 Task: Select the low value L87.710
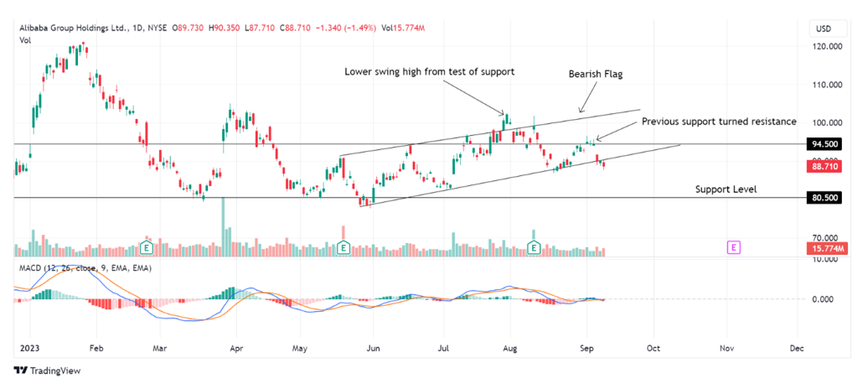point(260,28)
